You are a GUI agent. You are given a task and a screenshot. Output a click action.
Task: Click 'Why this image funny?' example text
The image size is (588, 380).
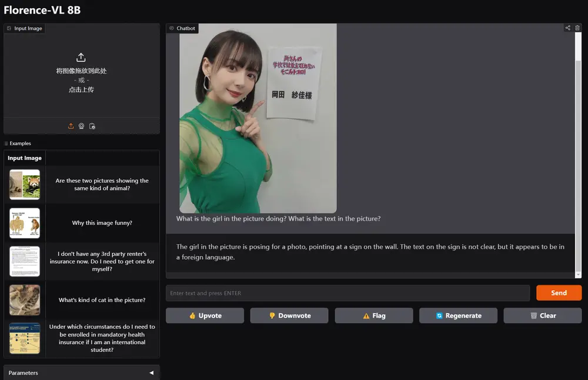[102, 223]
